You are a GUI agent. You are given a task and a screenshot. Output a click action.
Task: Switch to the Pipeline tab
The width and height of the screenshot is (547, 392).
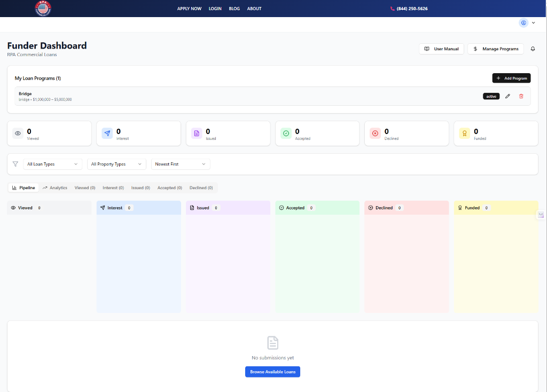tap(24, 187)
